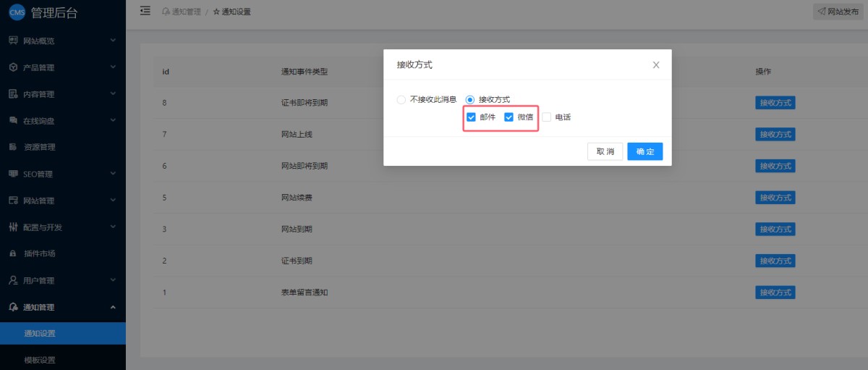Click the 证书到期 table cell
The height and width of the screenshot is (370, 868).
[297, 261]
